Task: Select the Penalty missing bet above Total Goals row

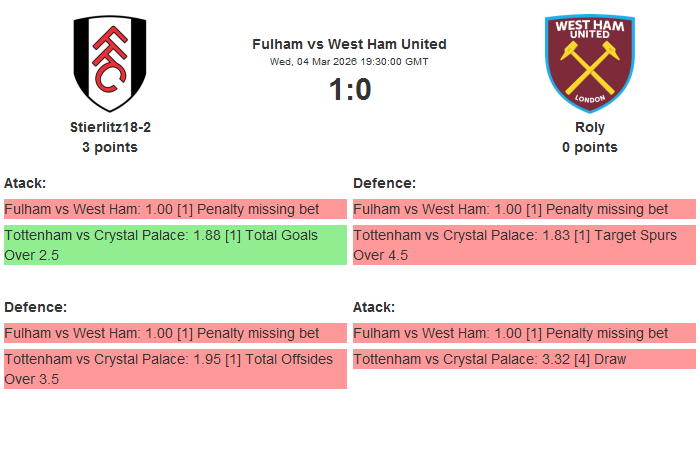Action: click(175, 209)
